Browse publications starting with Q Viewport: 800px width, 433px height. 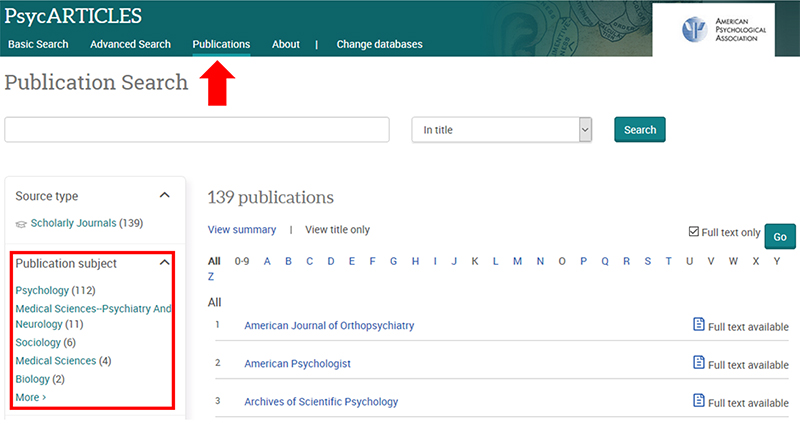pyautogui.click(x=605, y=261)
